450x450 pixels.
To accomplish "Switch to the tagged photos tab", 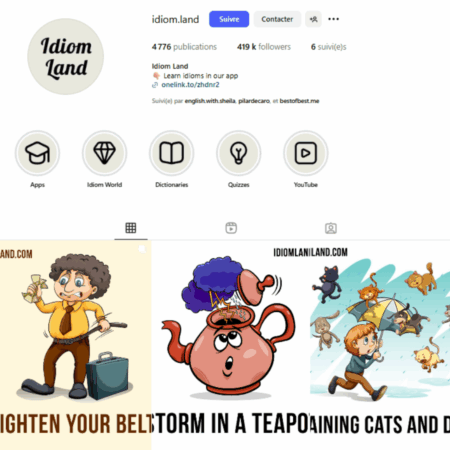I will click(331, 228).
